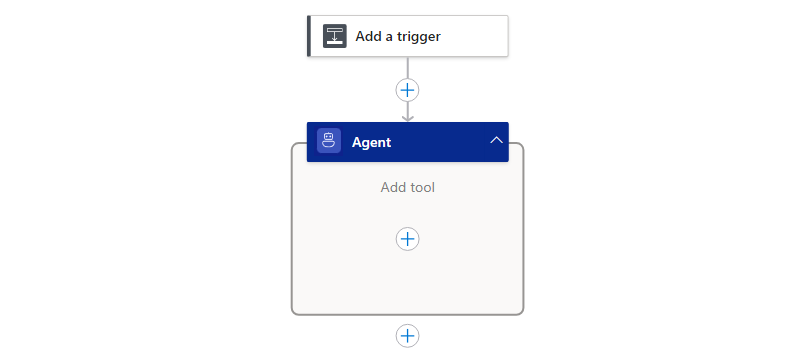Collapse the Agent action with the chevron
The image size is (800, 360).
coord(496,140)
